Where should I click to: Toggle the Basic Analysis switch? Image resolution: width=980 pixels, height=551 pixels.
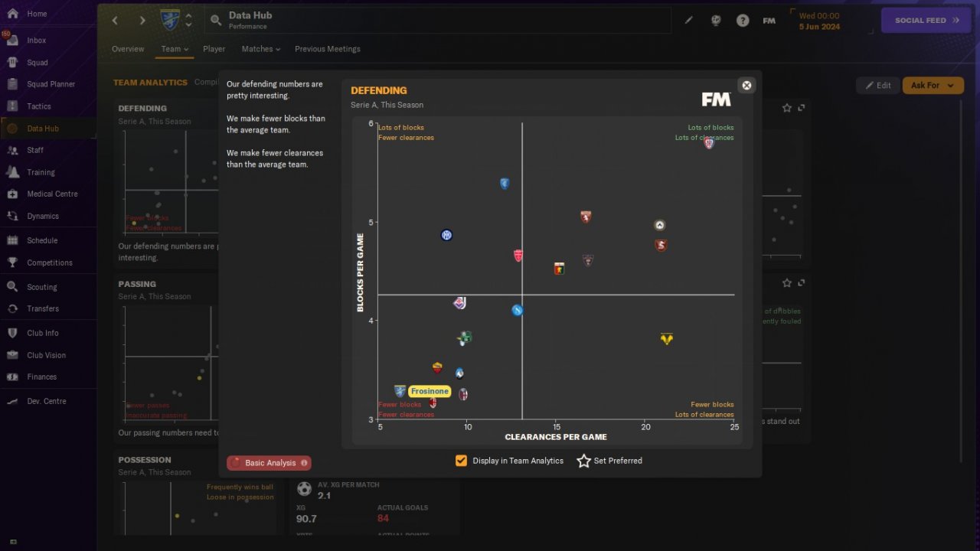point(269,463)
